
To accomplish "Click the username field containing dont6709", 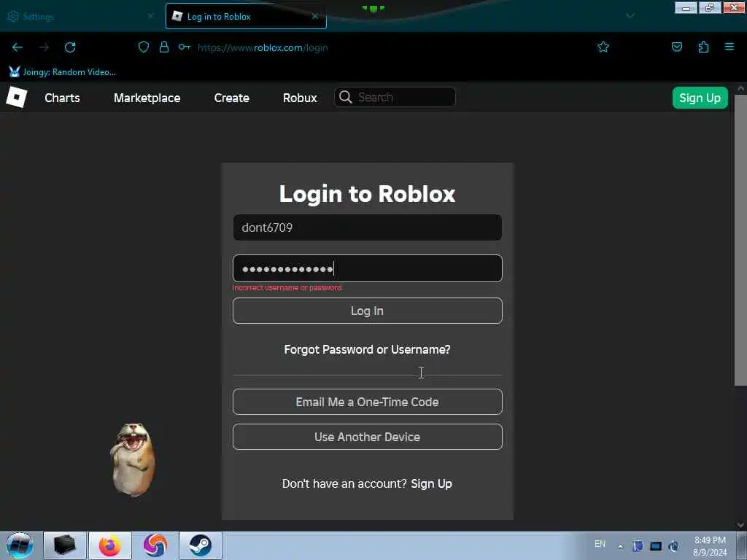I will pos(368,227).
